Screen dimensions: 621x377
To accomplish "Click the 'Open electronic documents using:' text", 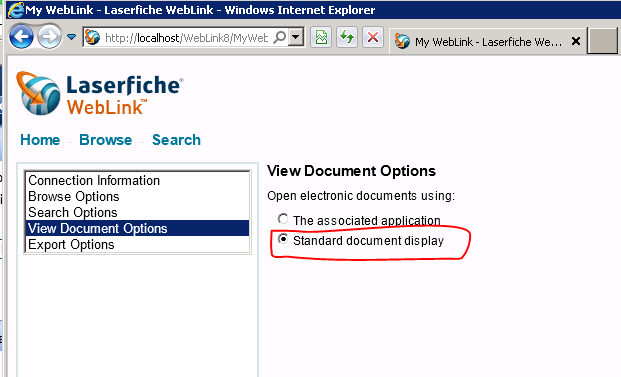I will [361, 196].
